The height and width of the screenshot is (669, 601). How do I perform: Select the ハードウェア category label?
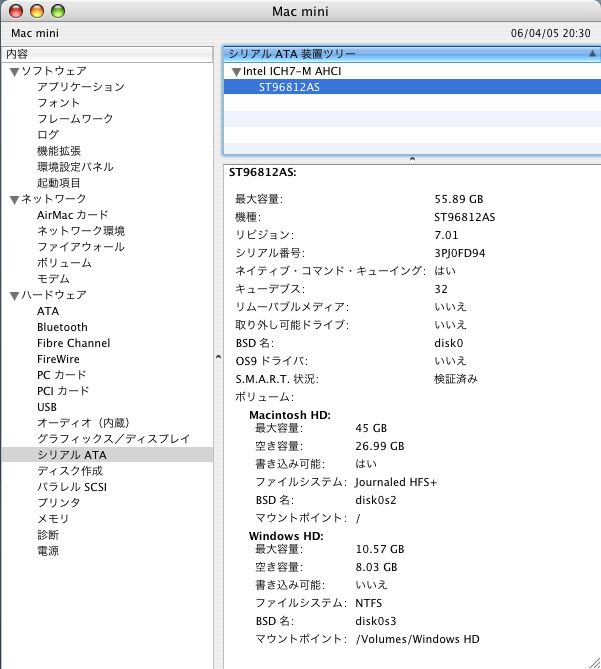coord(54,295)
